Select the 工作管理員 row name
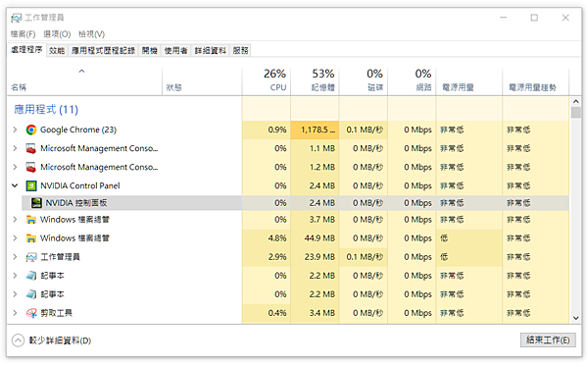Image resolution: width=588 pixels, height=366 pixels. [60, 257]
